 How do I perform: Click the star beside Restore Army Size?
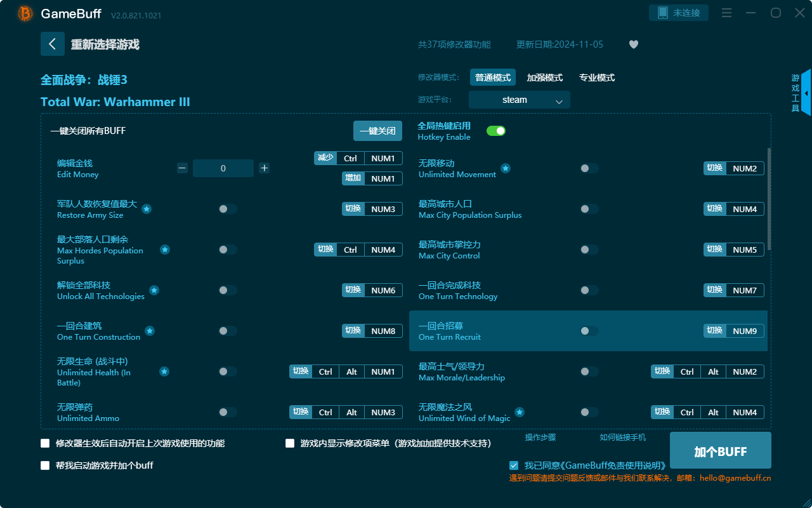pyautogui.click(x=146, y=209)
